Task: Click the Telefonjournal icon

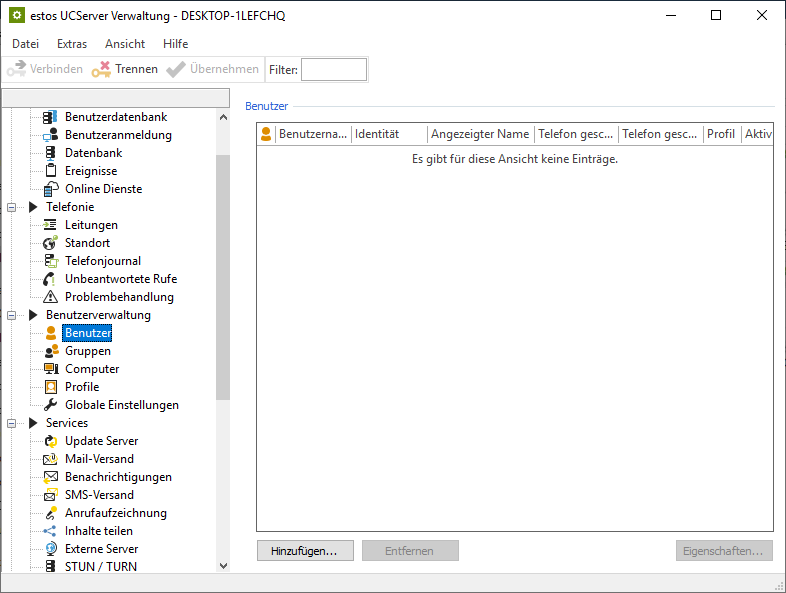Action: tap(51, 261)
